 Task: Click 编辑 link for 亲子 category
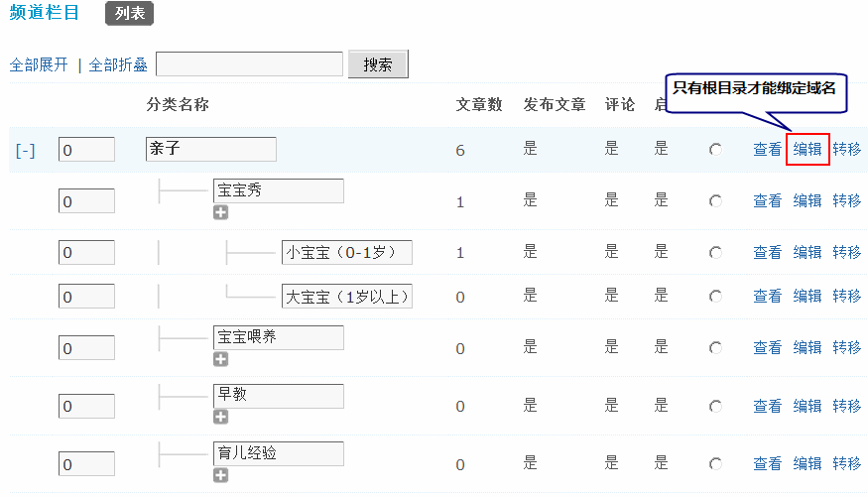coord(807,150)
